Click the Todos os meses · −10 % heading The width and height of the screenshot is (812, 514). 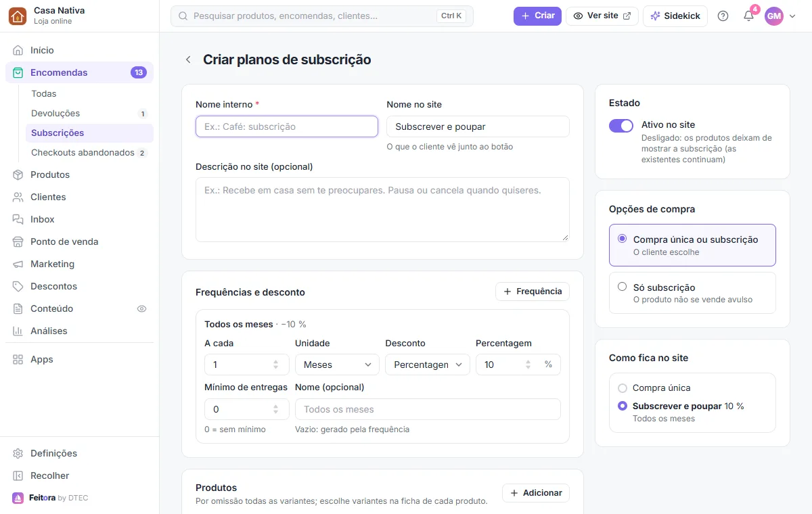255,325
